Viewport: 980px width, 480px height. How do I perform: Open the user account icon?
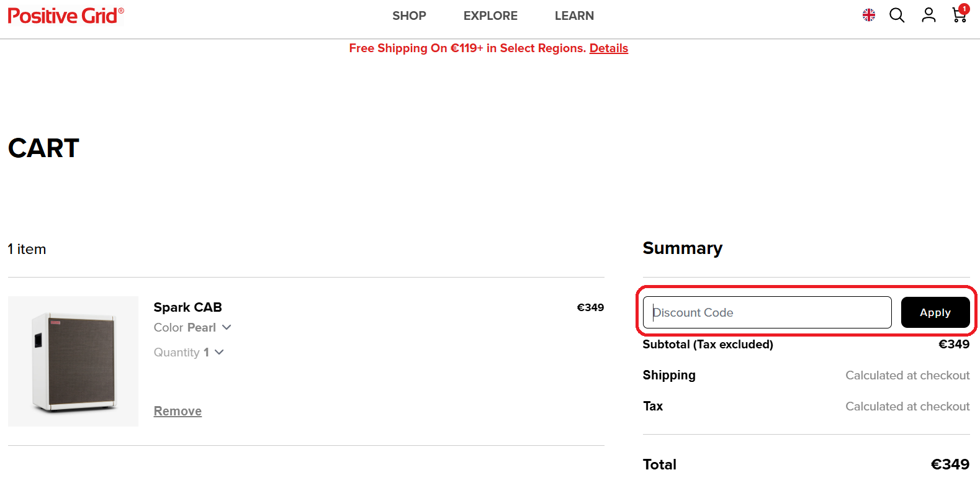click(x=928, y=15)
